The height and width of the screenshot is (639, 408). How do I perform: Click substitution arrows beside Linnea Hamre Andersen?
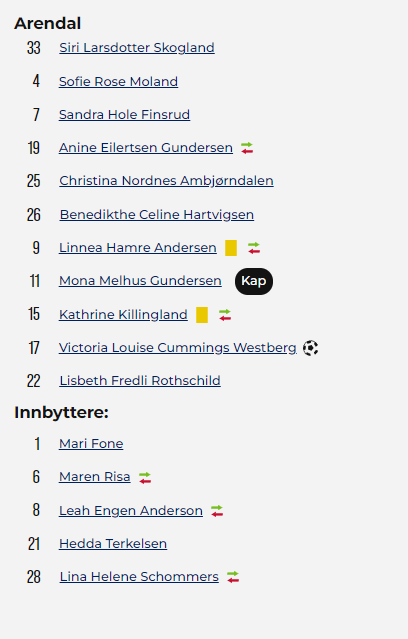pyautogui.click(x=254, y=248)
